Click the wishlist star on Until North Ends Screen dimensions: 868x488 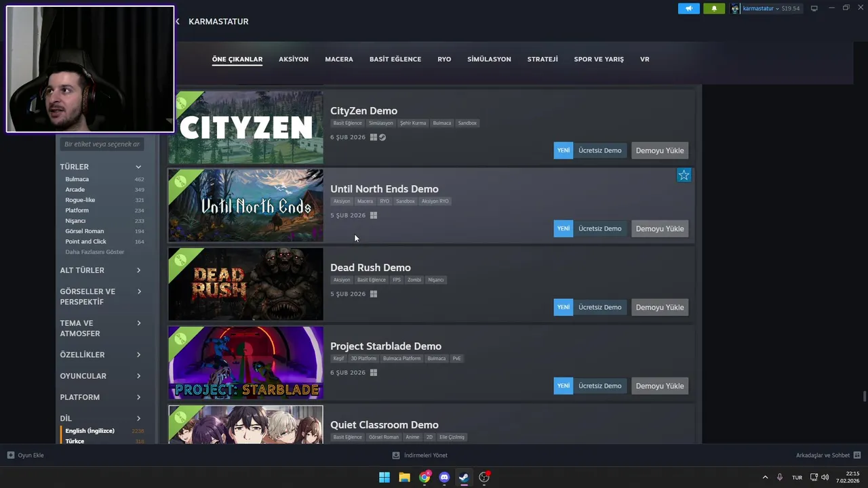pyautogui.click(x=684, y=176)
